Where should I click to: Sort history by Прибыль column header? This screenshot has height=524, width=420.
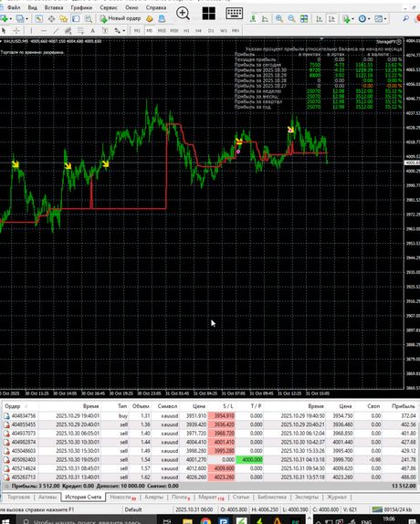[x=404, y=406]
